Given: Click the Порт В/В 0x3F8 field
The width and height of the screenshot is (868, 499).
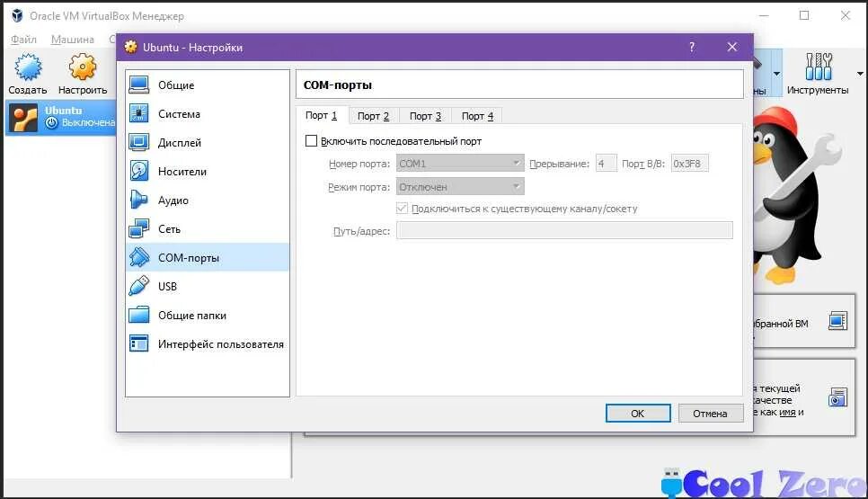Looking at the screenshot, I should coord(690,164).
